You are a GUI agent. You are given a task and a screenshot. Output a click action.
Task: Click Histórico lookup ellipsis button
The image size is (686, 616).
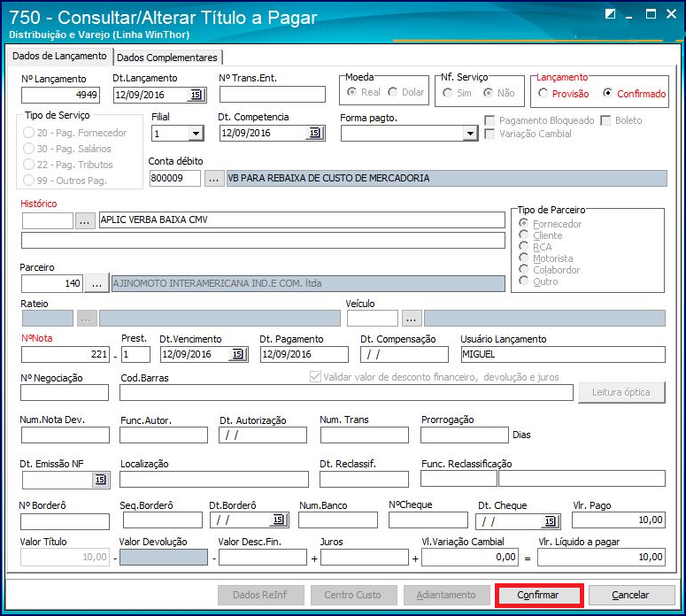pos(85,221)
